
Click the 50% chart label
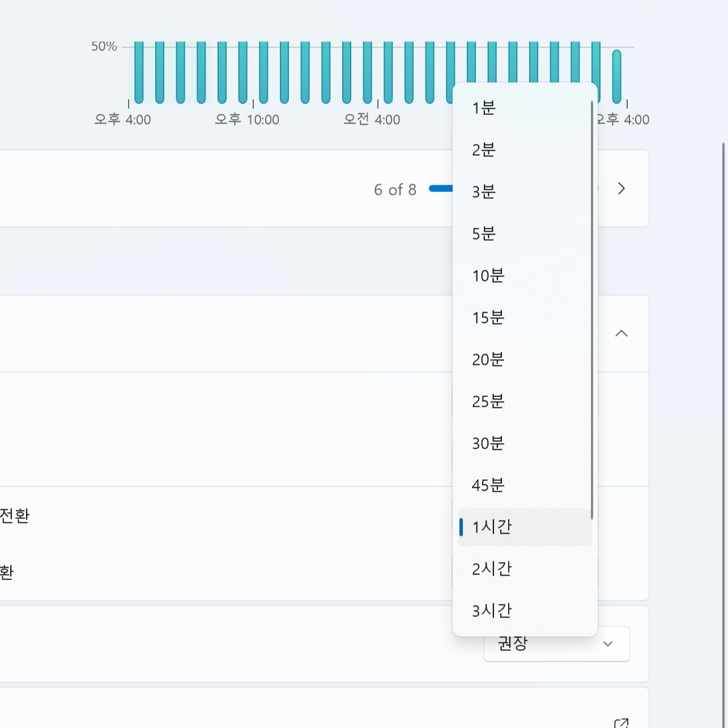[x=104, y=46]
